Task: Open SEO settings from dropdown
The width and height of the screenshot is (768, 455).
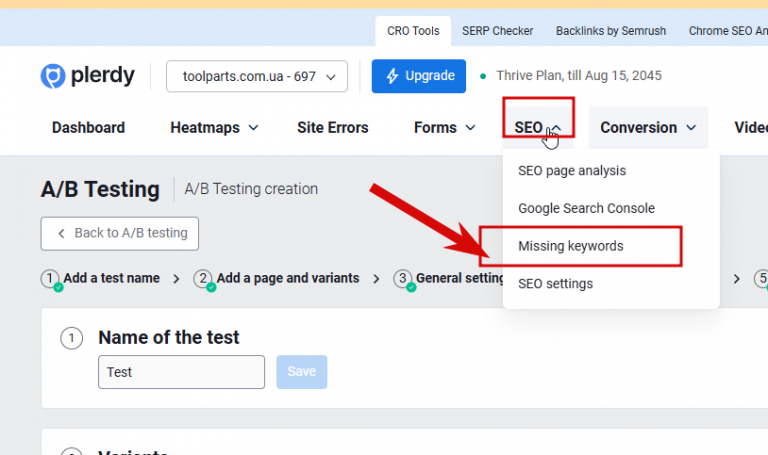Action: click(555, 284)
